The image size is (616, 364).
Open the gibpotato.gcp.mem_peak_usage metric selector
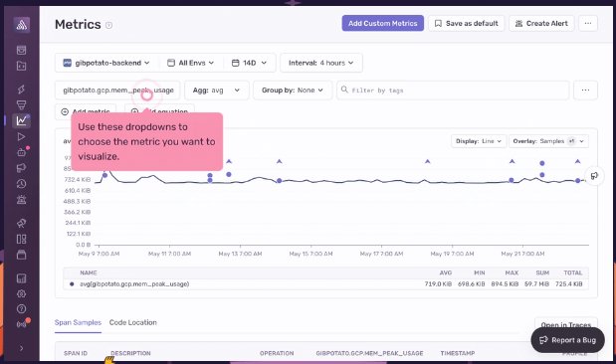117,91
